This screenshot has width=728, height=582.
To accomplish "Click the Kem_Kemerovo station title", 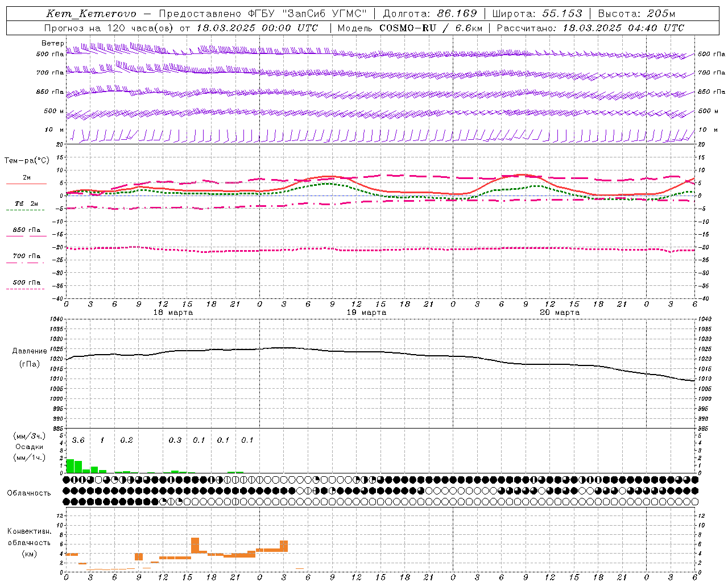I will (91, 14).
